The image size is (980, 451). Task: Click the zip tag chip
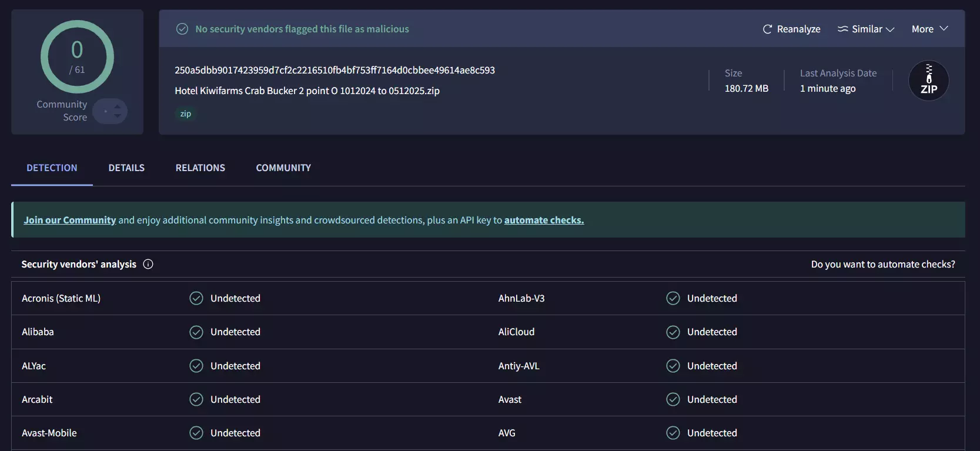(x=186, y=113)
